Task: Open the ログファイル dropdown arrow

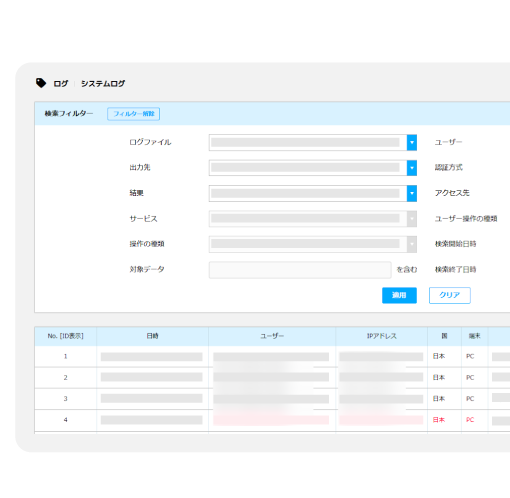Action: pyautogui.click(x=412, y=143)
